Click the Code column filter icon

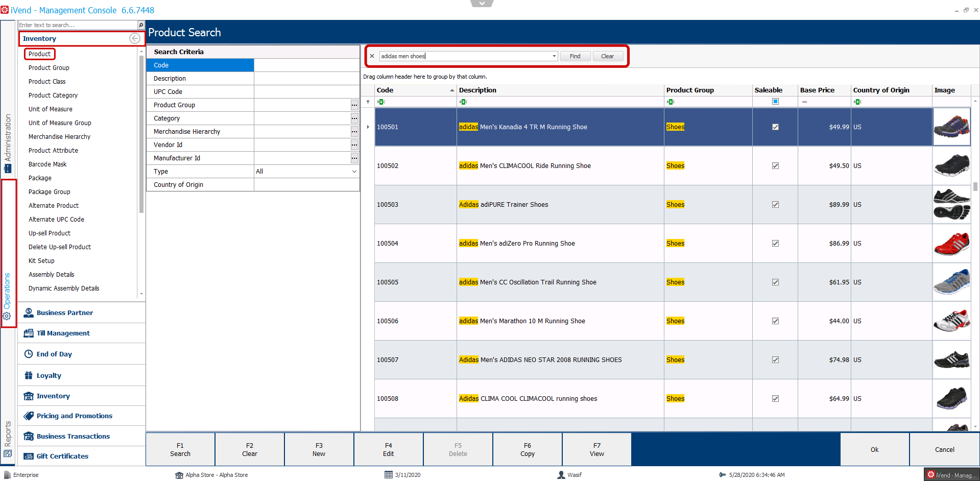pos(381,102)
